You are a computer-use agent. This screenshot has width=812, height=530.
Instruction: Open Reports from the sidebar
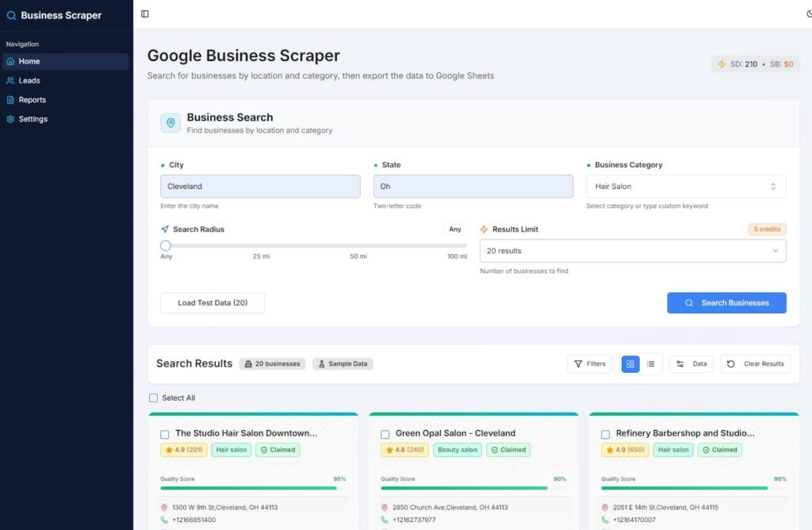[x=32, y=100]
